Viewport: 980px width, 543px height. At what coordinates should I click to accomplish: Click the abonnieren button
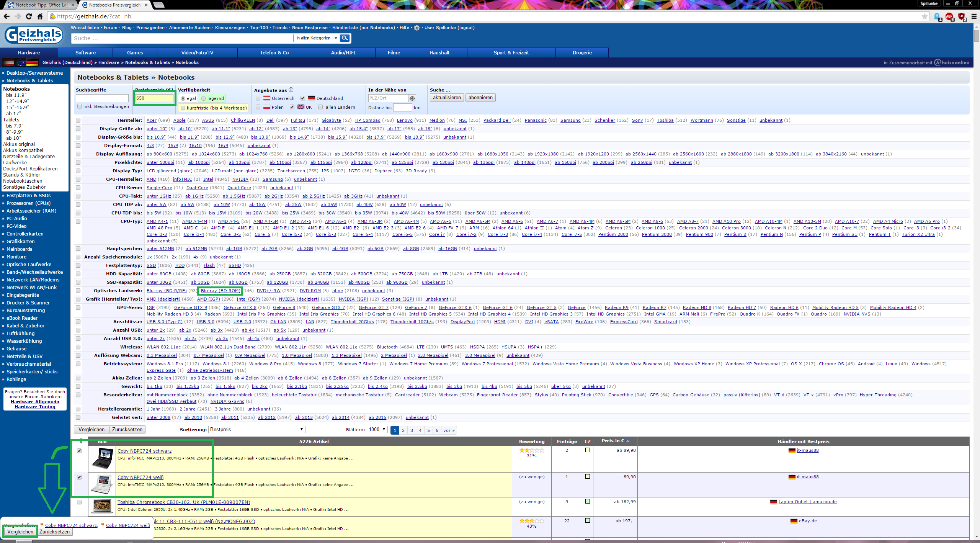coord(480,98)
